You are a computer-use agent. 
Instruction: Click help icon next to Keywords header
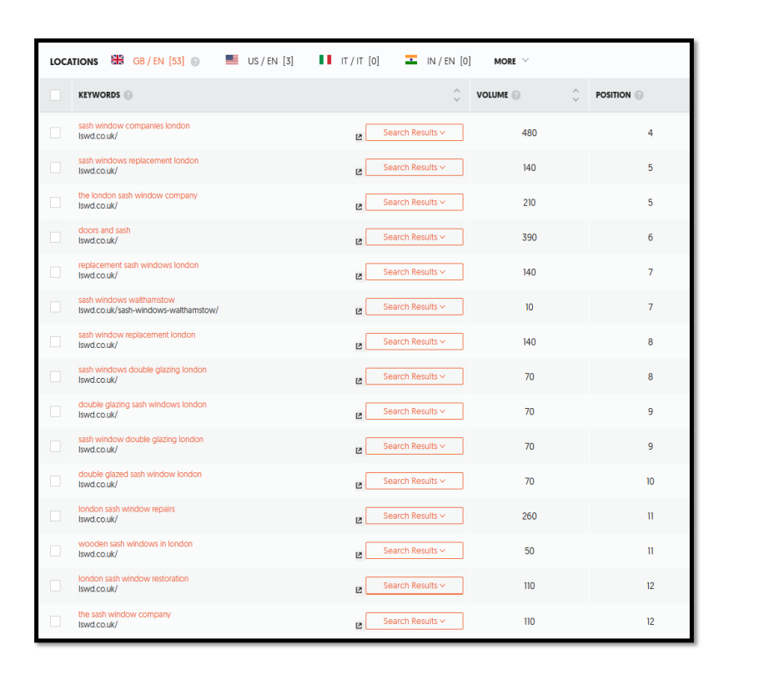pyautogui.click(x=128, y=95)
